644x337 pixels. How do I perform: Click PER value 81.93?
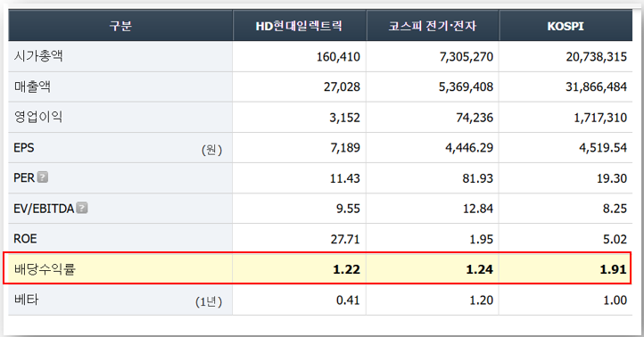478,178
